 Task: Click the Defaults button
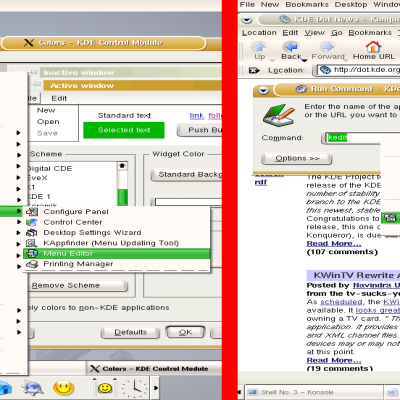(130, 332)
